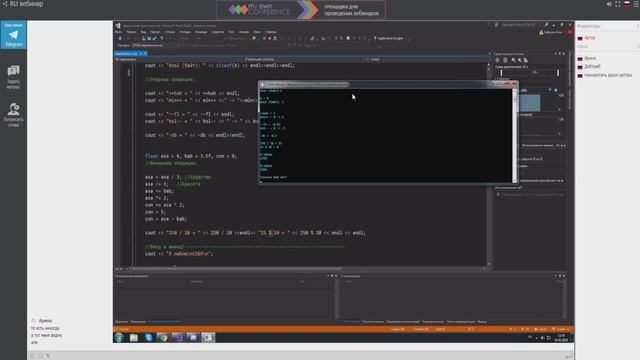
Task: Click the red Stop Debugging icon
Action: (269, 38)
